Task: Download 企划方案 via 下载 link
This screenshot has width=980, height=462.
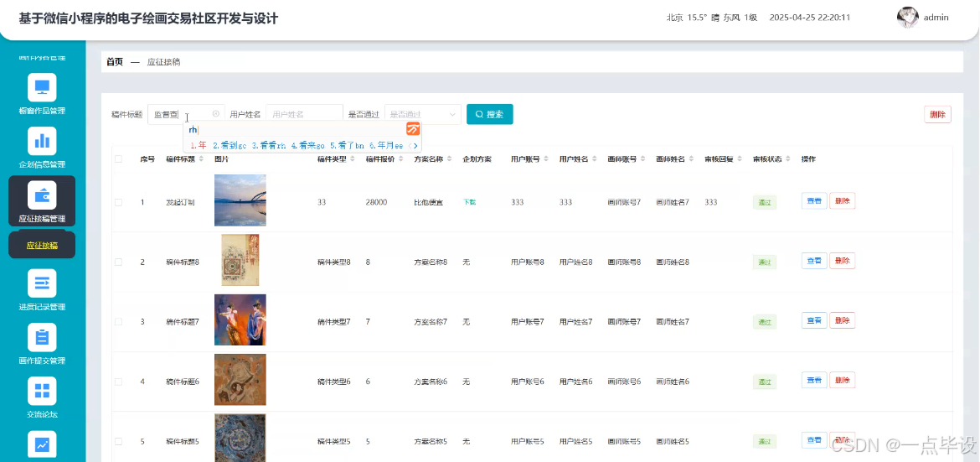Action: click(x=469, y=202)
